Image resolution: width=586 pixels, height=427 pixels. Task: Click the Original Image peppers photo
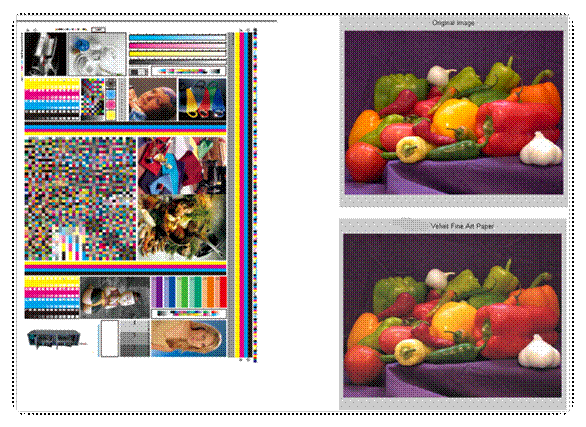[454, 112]
